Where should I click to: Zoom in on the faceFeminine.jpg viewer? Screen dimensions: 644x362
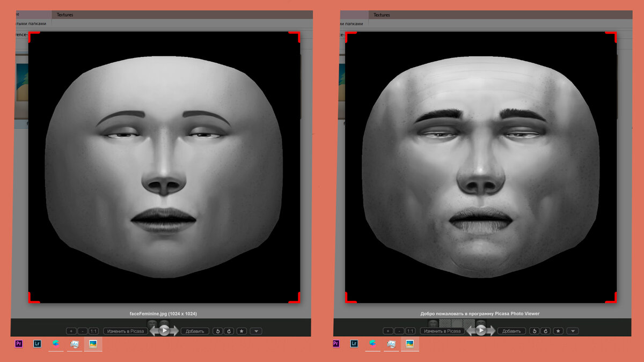(71, 331)
